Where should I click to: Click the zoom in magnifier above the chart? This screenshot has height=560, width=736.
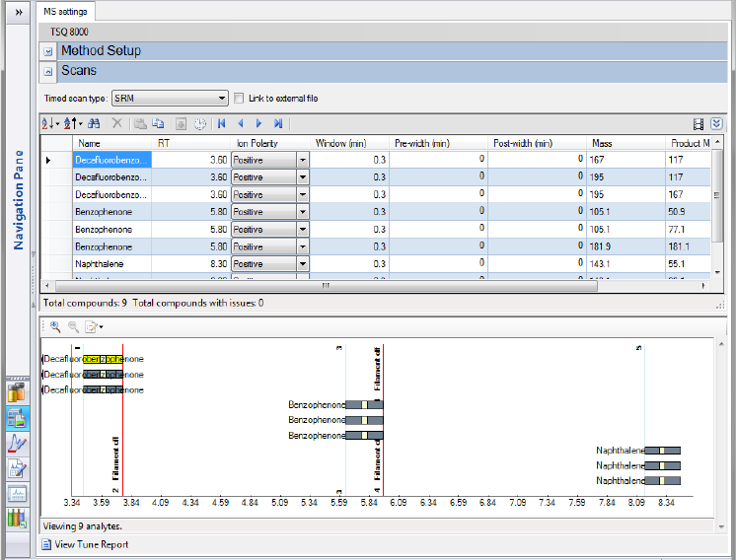[54, 325]
